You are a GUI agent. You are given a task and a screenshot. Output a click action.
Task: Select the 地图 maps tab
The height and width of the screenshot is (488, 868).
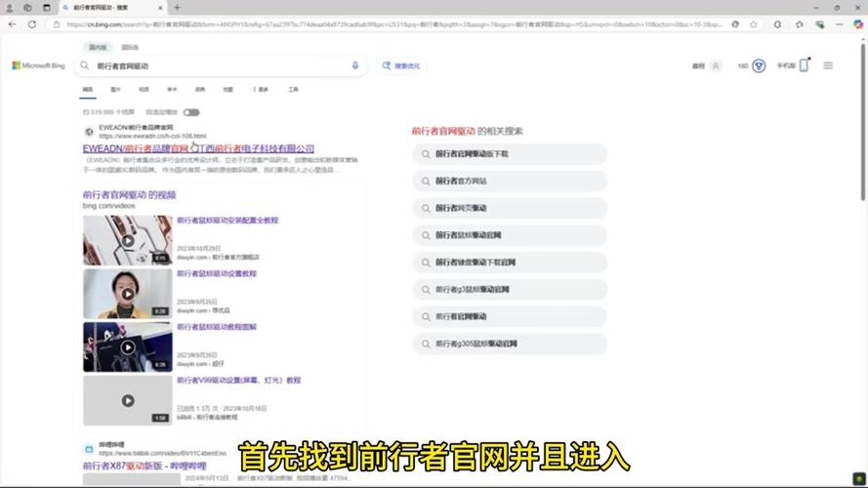click(x=228, y=90)
